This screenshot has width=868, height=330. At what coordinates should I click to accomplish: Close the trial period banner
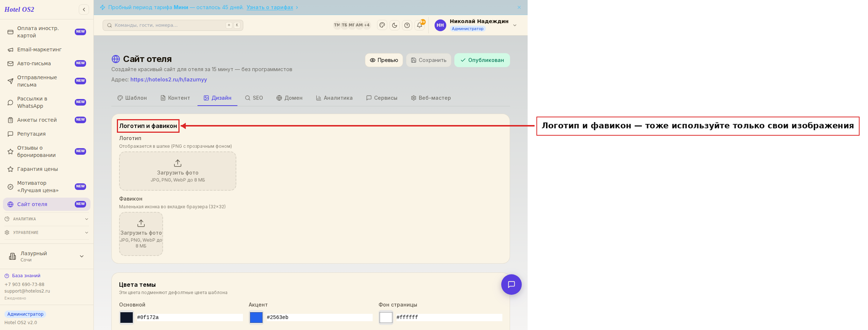pos(519,7)
